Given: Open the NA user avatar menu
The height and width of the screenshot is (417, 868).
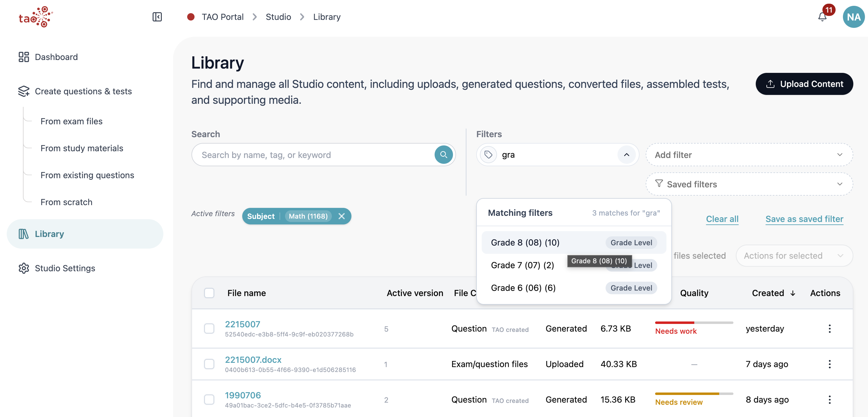Looking at the screenshot, I should pyautogui.click(x=853, y=17).
